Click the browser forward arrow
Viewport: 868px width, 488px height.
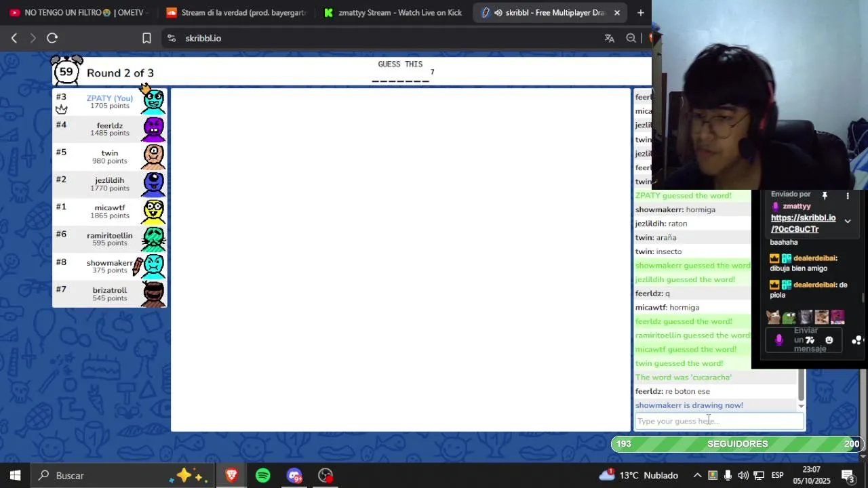33,39
